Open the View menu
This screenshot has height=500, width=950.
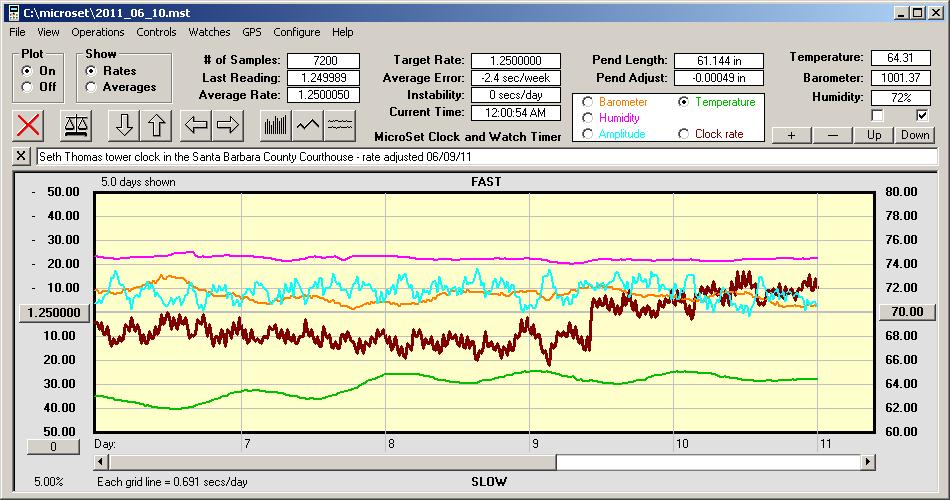pyautogui.click(x=48, y=32)
